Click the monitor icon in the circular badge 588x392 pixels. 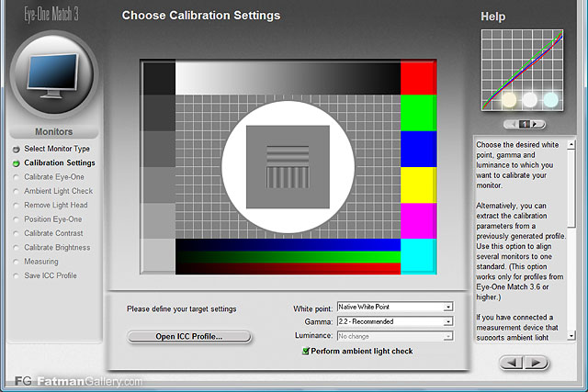[x=53, y=72]
